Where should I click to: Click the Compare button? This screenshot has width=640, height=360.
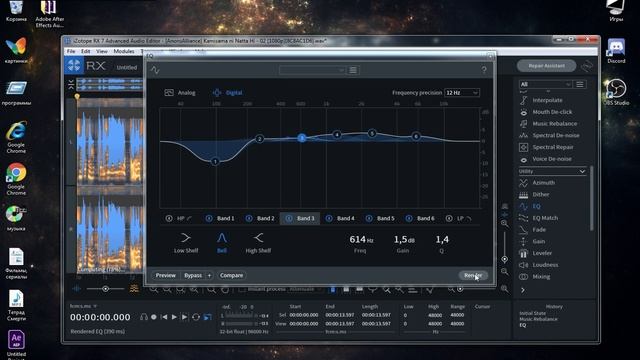click(231, 276)
